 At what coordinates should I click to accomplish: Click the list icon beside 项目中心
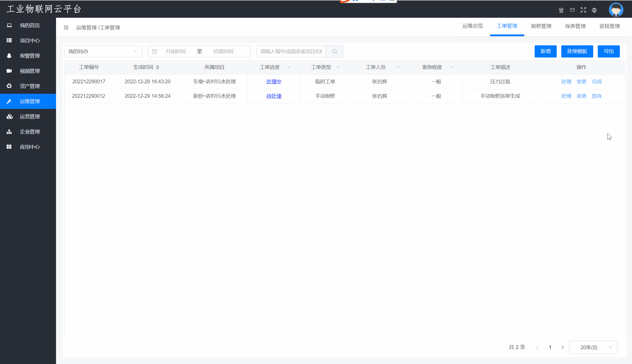9,40
